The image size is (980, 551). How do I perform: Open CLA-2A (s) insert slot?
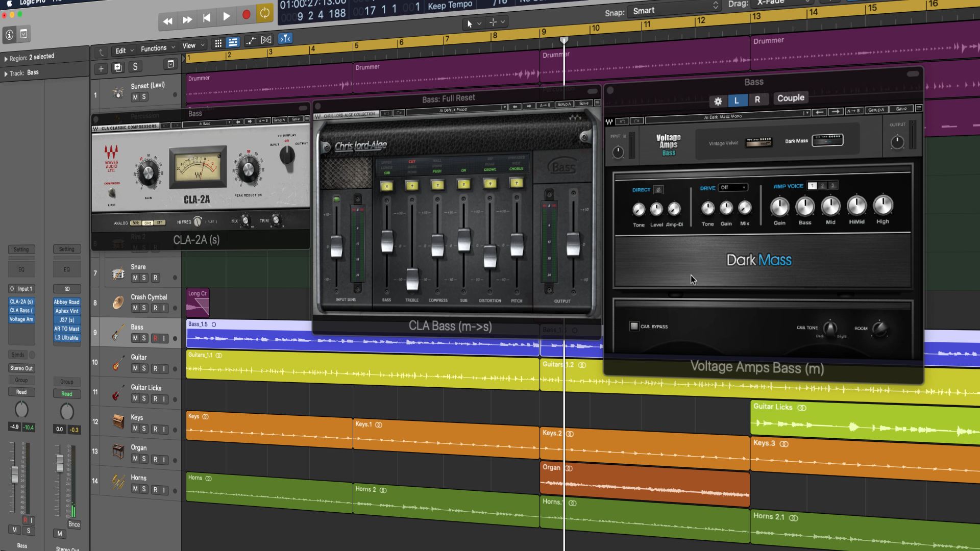point(21,302)
